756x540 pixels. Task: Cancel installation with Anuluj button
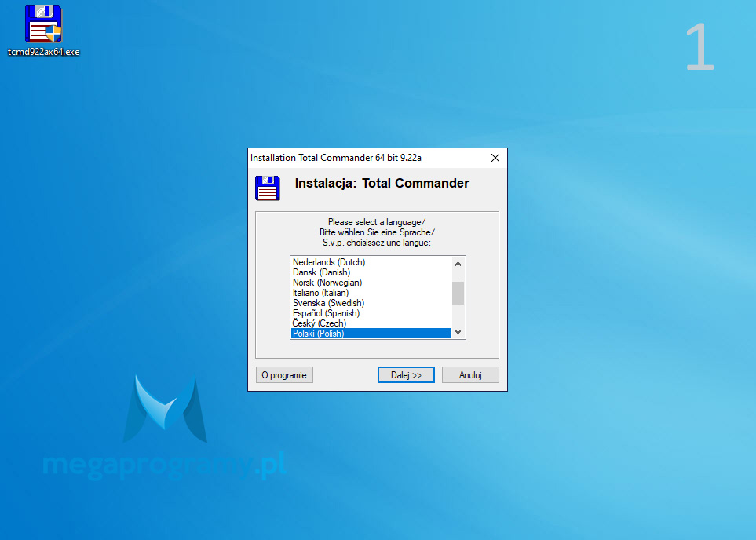click(470, 375)
